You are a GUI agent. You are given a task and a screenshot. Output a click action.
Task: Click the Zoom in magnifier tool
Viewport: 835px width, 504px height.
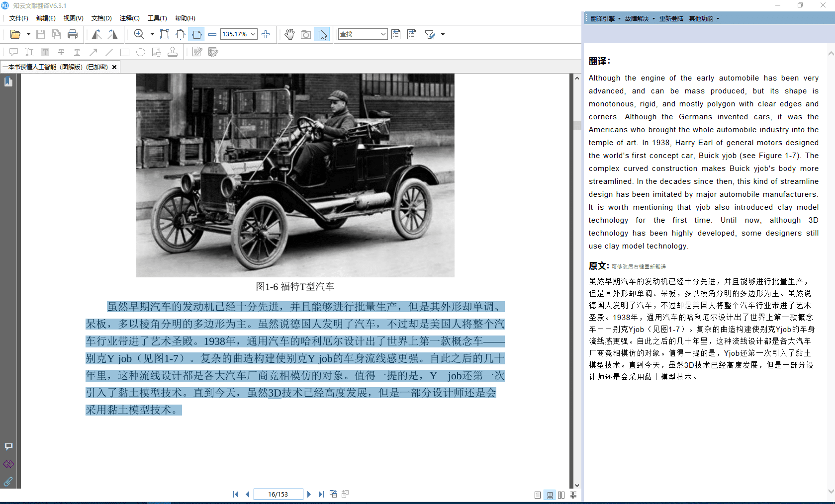tap(139, 34)
